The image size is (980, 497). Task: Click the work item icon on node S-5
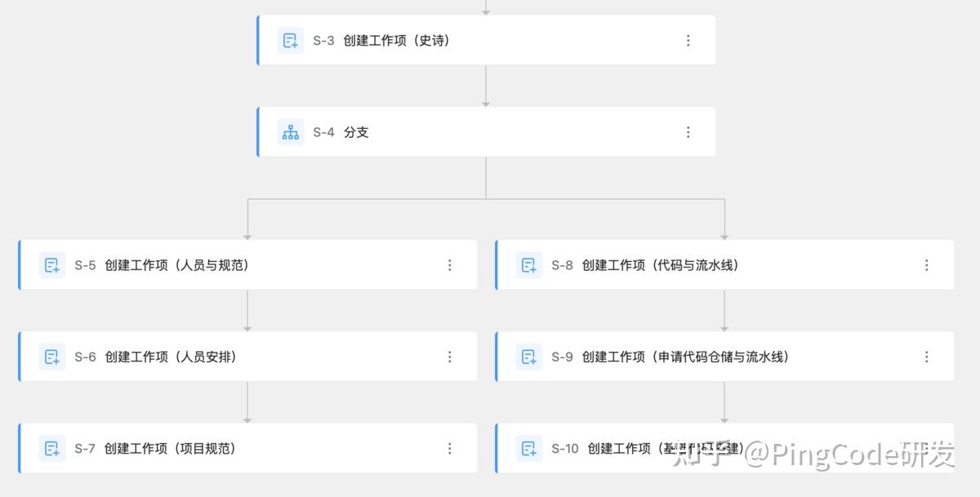pos(51,264)
